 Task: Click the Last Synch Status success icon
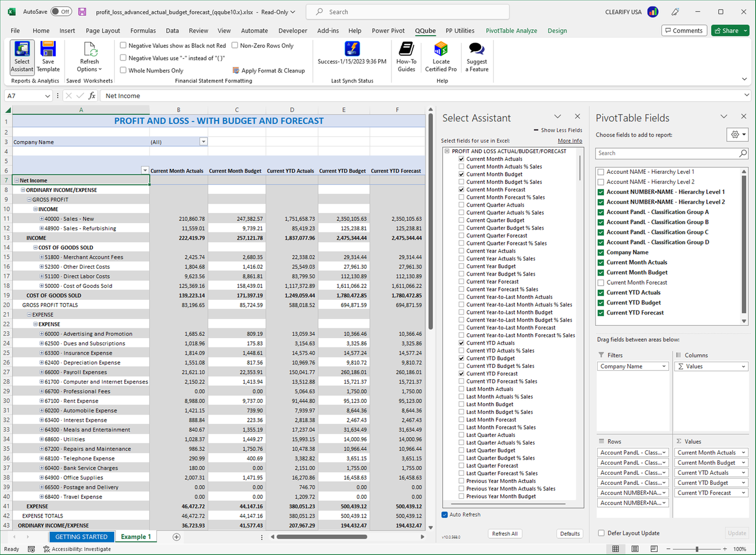352,49
